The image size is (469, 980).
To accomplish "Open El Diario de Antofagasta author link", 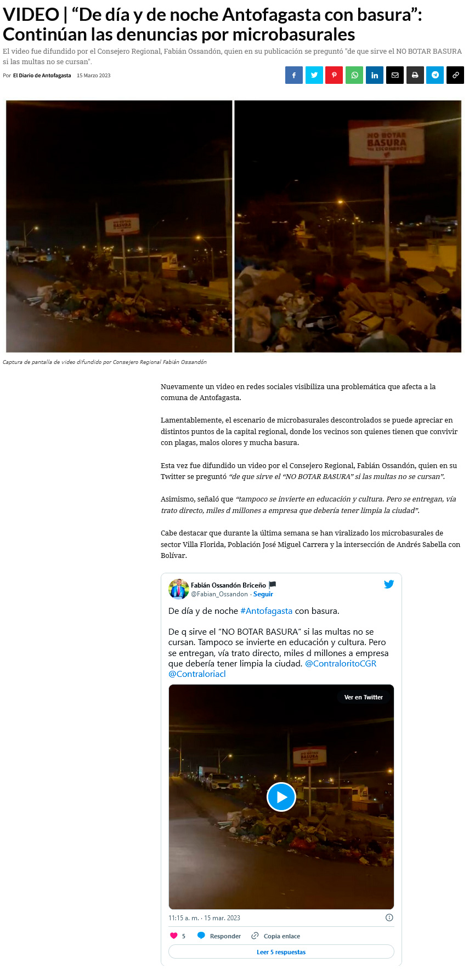I will (42, 76).
